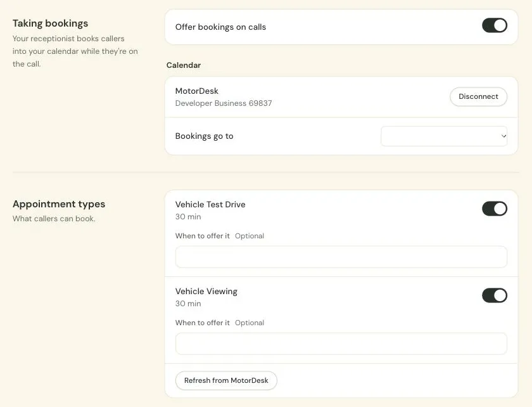Click '30 min' under Vehicle Viewing
Viewport: 532px width, 407px height.
(x=188, y=304)
